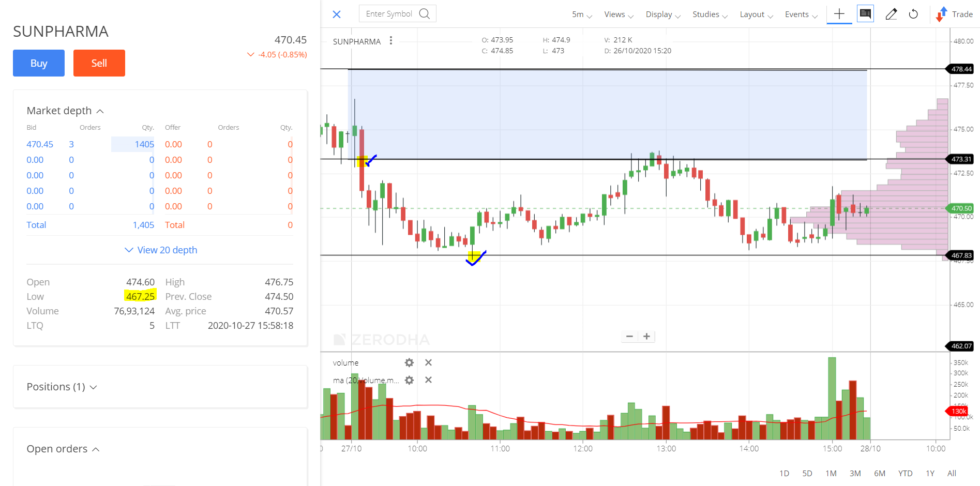The height and width of the screenshot is (486, 980).
Task: Open Trade from the chart toolbar
Action: (955, 14)
